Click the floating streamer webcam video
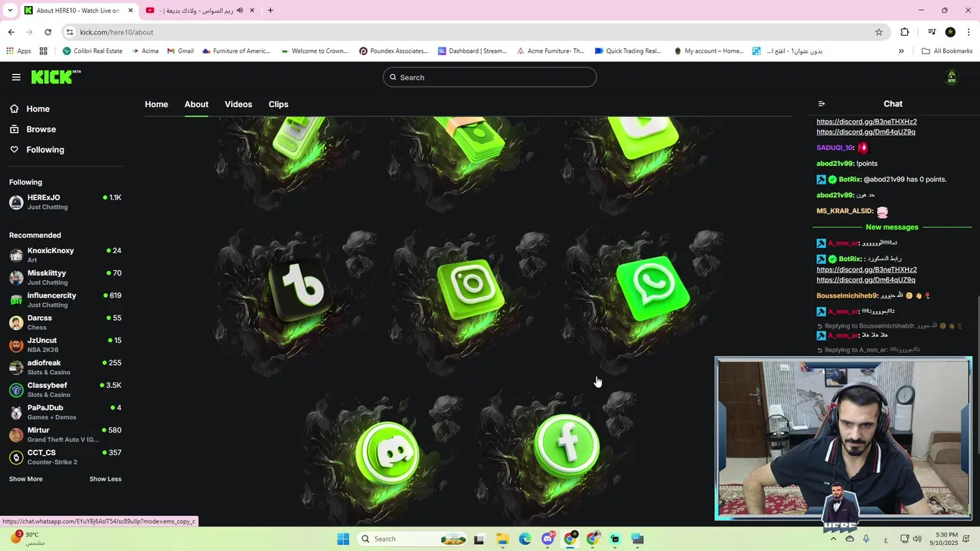The height and width of the screenshot is (551, 980). 843,439
